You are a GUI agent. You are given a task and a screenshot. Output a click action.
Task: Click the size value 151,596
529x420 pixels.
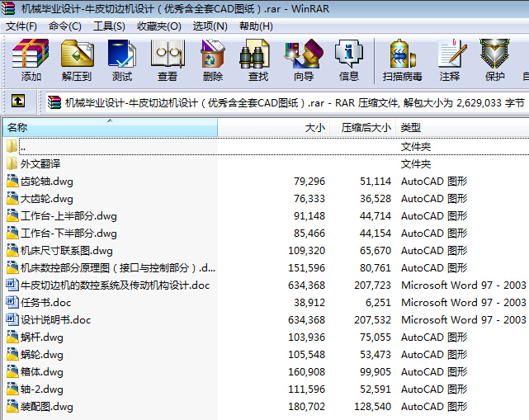(307, 268)
